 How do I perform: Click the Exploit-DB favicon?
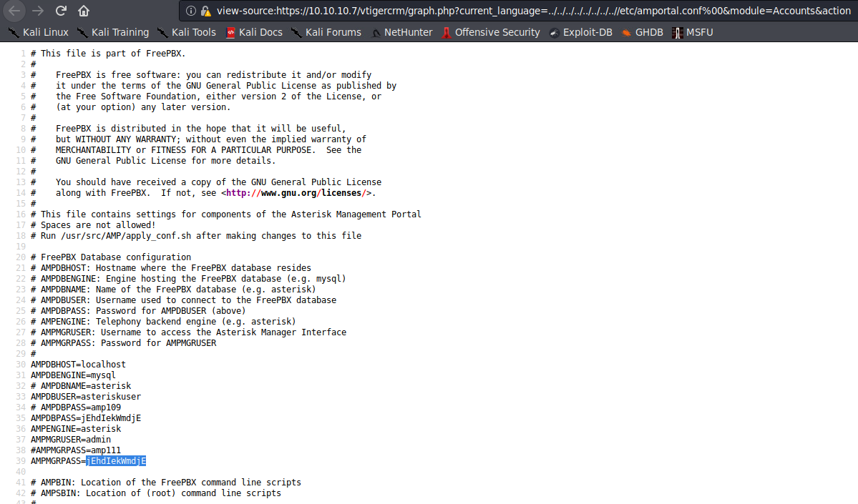click(x=555, y=33)
